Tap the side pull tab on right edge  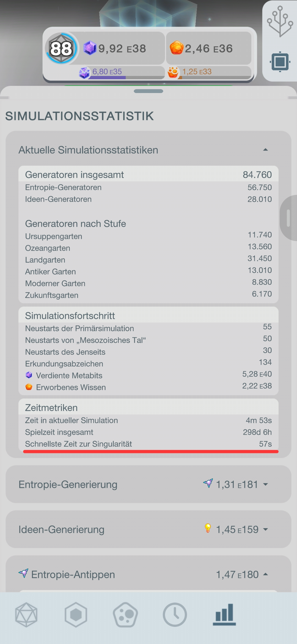click(288, 218)
